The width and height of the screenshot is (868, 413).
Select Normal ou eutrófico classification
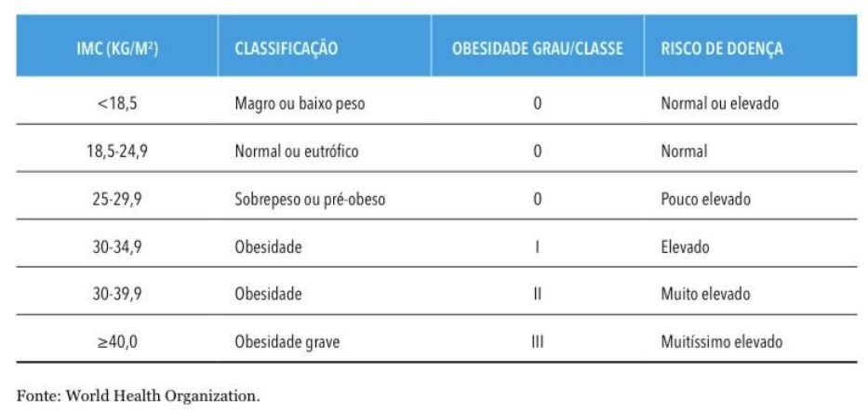coord(296,151)
